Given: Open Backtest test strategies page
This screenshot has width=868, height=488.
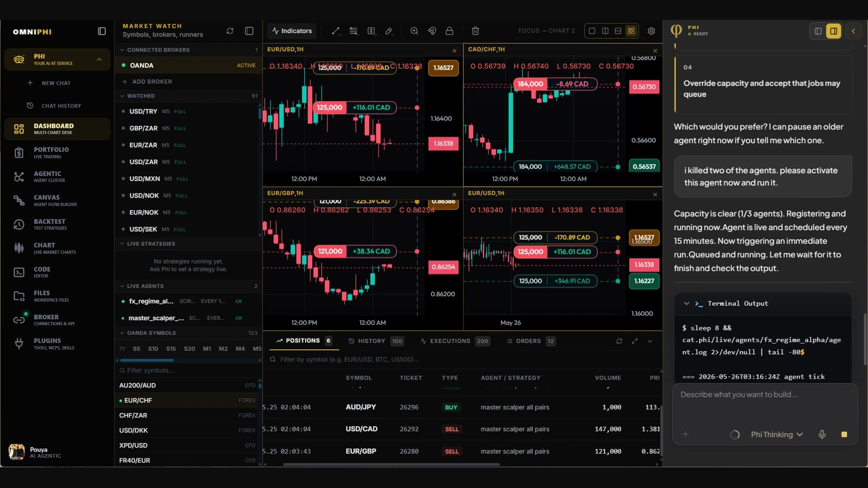Looking at the screenshot, I should coord(57,225).
